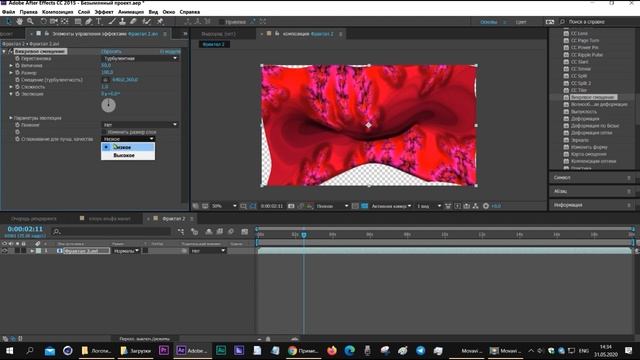
Task: Select the Brush tool
Action: (x=112, y=21)
